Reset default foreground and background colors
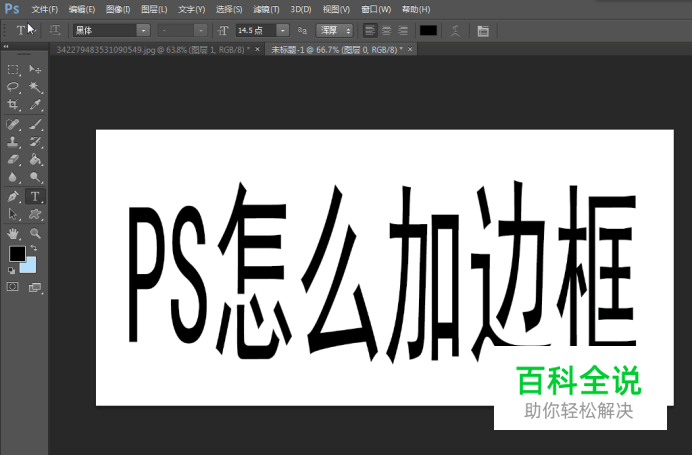The image size is (692, 455). tap(11, 270)
